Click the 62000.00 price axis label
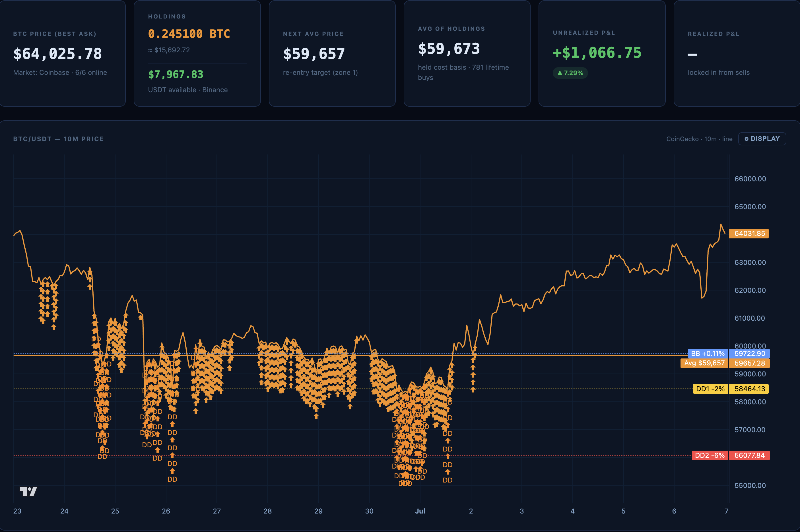800x532 pixels. pyautogui.click(x=750, y=290)
